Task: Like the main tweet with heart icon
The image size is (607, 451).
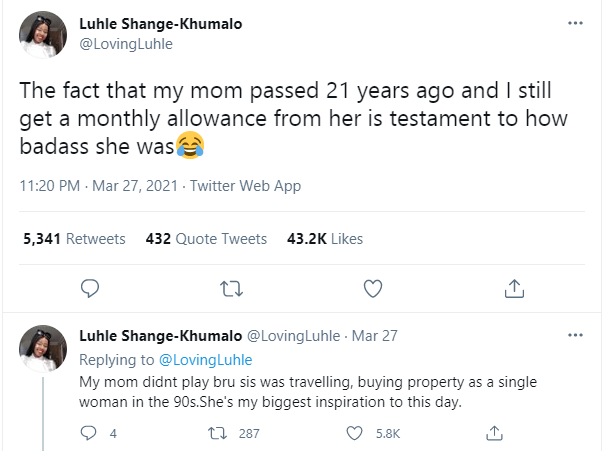Action: click(373, 289)
